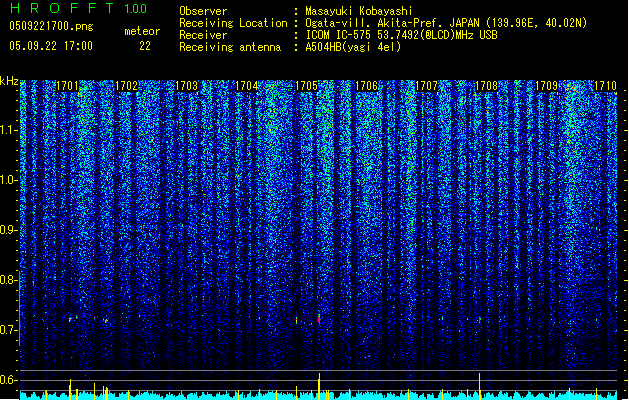The image size is (629, 400).
Task: Click the 1.0 kHz axis tick label
Action: click(x=9, y=180)
